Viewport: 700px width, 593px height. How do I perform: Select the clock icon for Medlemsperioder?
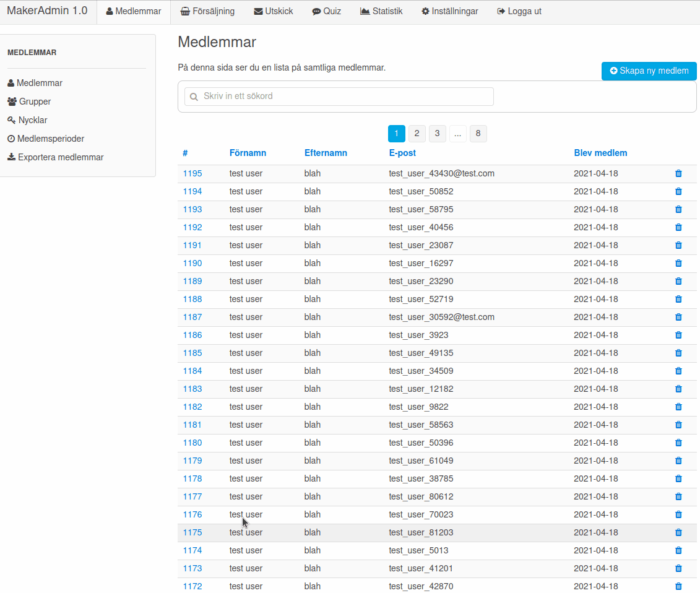[11, 139]
